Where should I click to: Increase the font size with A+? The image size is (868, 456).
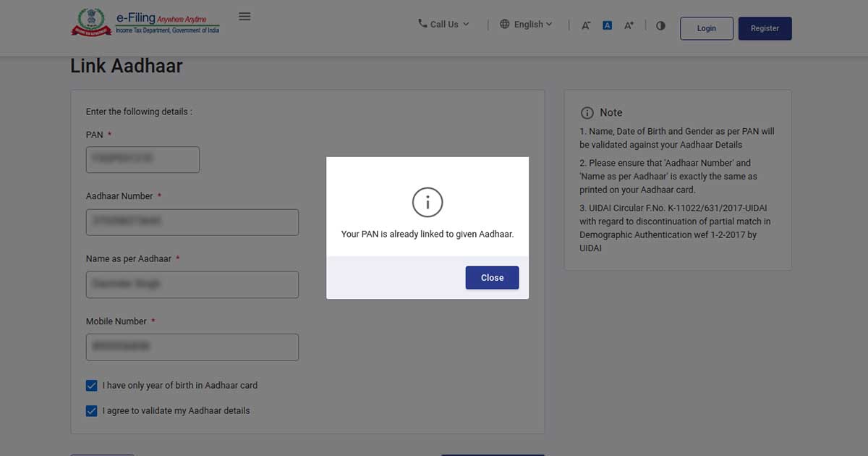click(x=629, y=25)
